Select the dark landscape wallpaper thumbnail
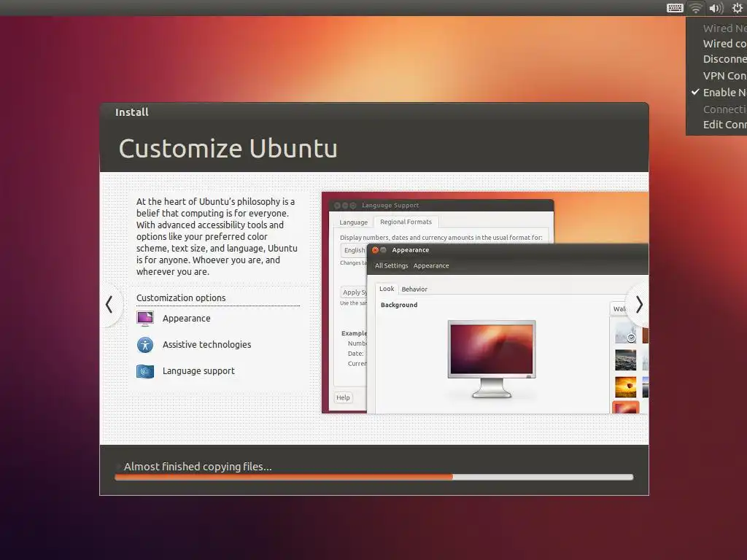The image size is (747, 560). (625, 360)
